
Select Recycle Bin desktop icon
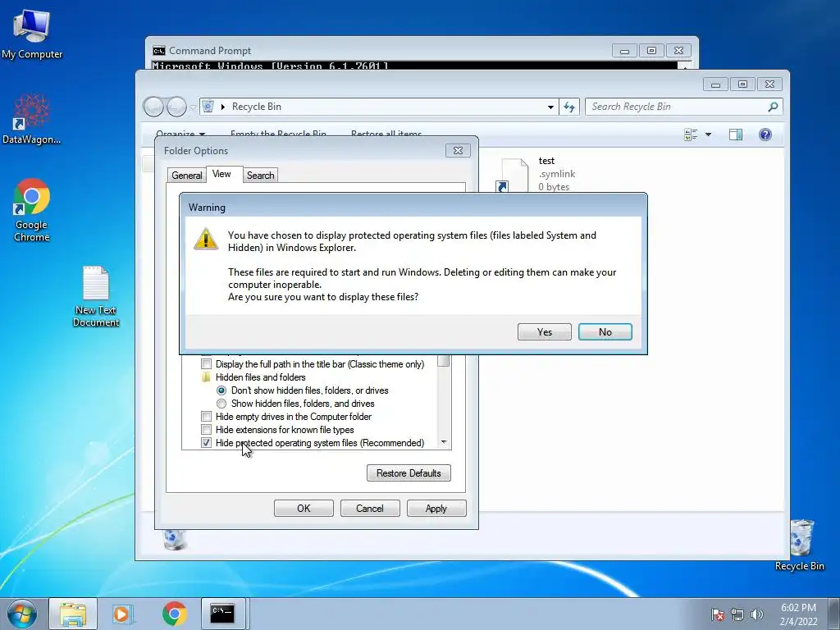[799, 545]
